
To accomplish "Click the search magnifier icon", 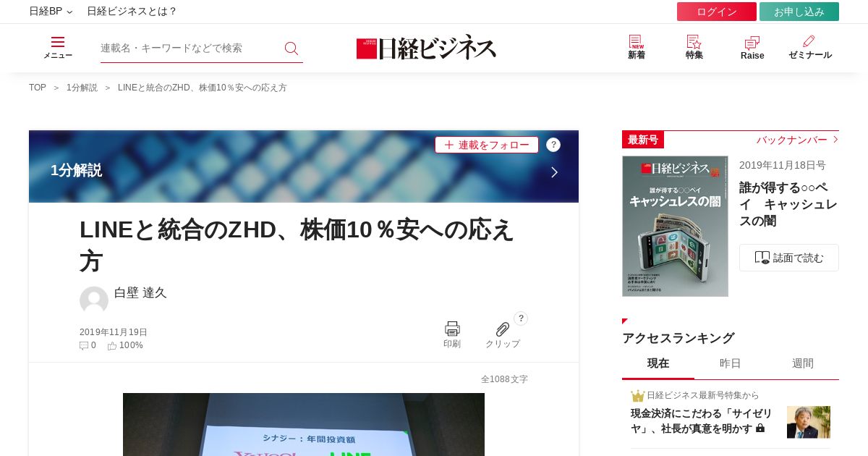I will coord(292,48).
